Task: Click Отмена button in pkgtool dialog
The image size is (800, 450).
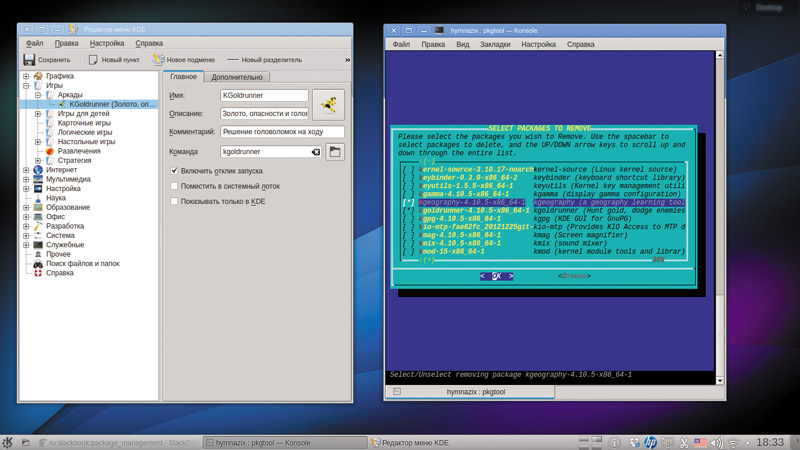Action: [574, 276]
